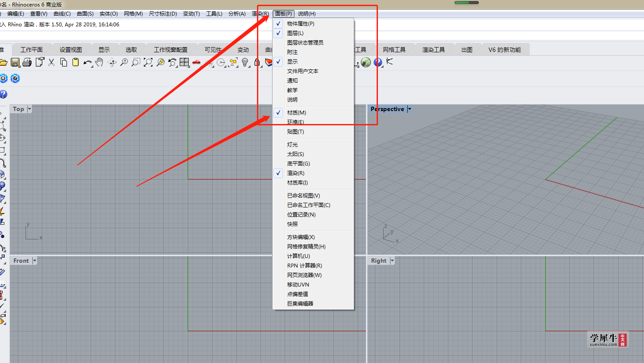Uncheck 图层(L) in the panel menu
Image resolution: width=644 pixels, height=363 pixels.
(313, 33)
